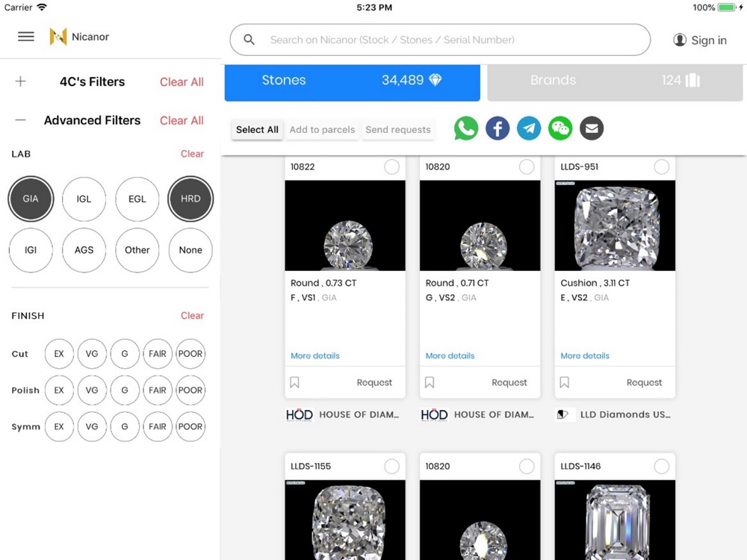The height and width of the screenshot is (560, 747).
Task: Toggle Symm POOR finish filter
Action: click(190, 426)
